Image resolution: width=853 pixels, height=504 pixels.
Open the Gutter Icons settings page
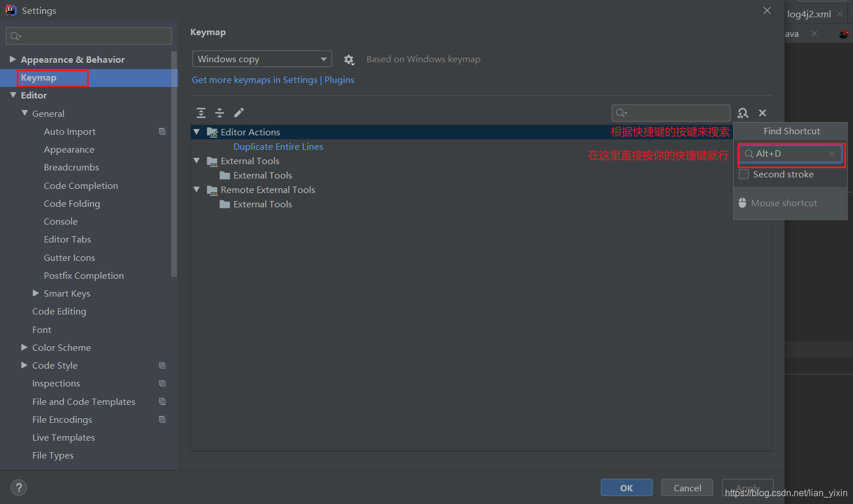[69, 257]
